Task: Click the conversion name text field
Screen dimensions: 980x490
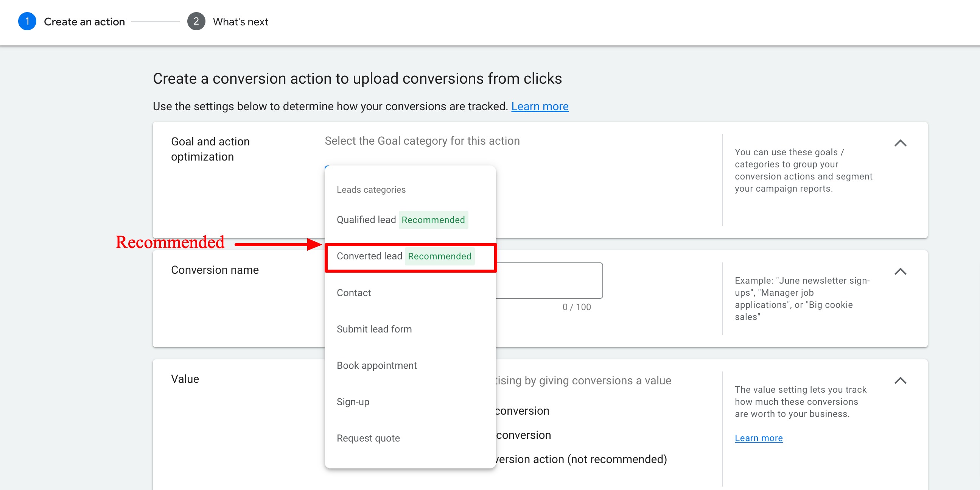Action: click(x=549, y=281)
